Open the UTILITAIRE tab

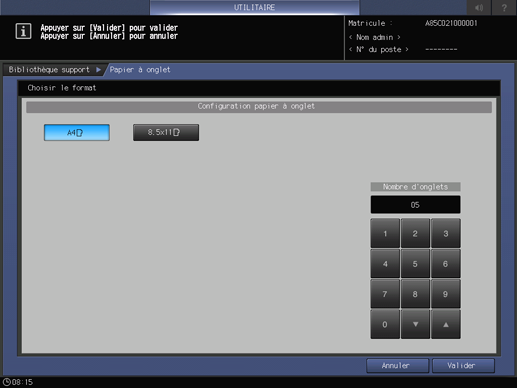254,7
